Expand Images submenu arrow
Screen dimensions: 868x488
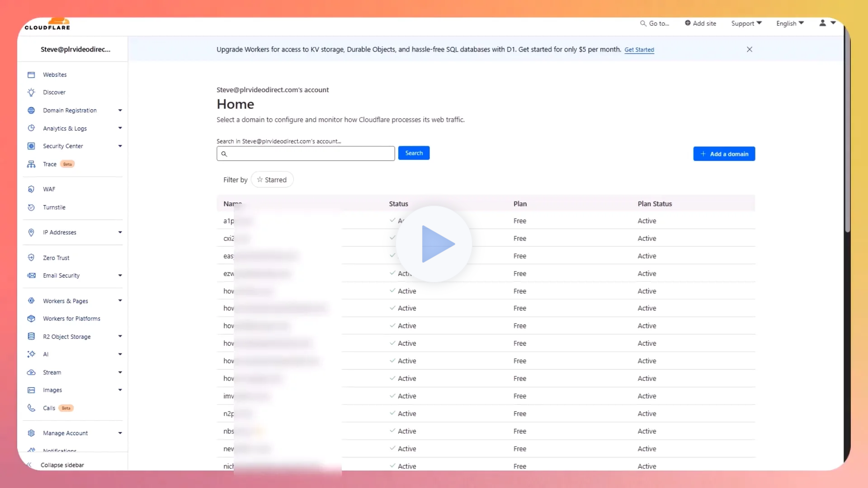(120, 390)
